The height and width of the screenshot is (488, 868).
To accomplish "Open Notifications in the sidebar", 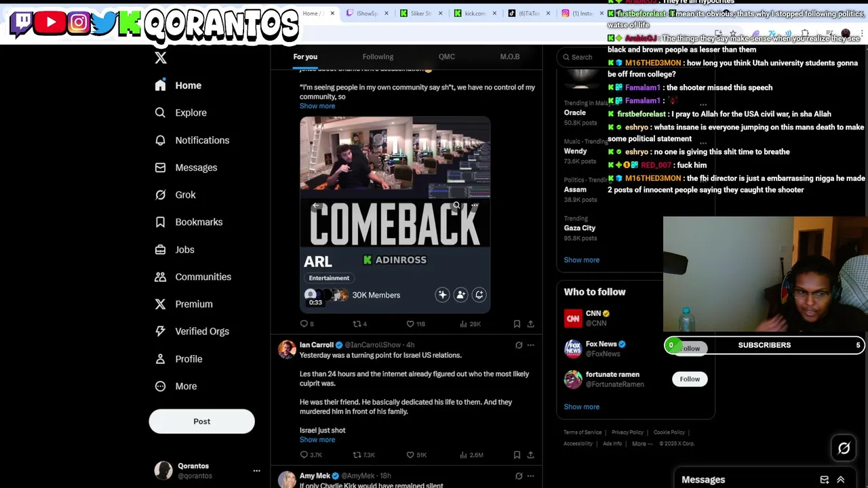I will click(x=192, y=140).
